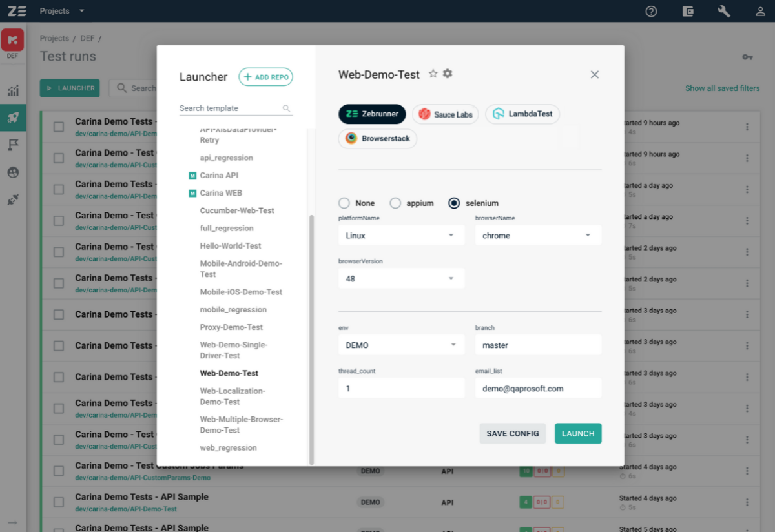Click Show all saved filters link
Viewport: 775px width, 532px height.
pyautogui.click(x=723, y=88)
